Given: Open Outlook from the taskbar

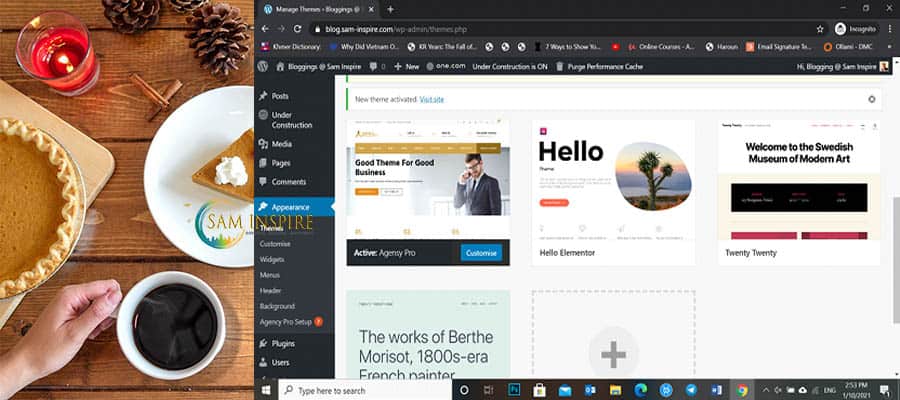Looking at the screenshot, I should click(590, 390).
